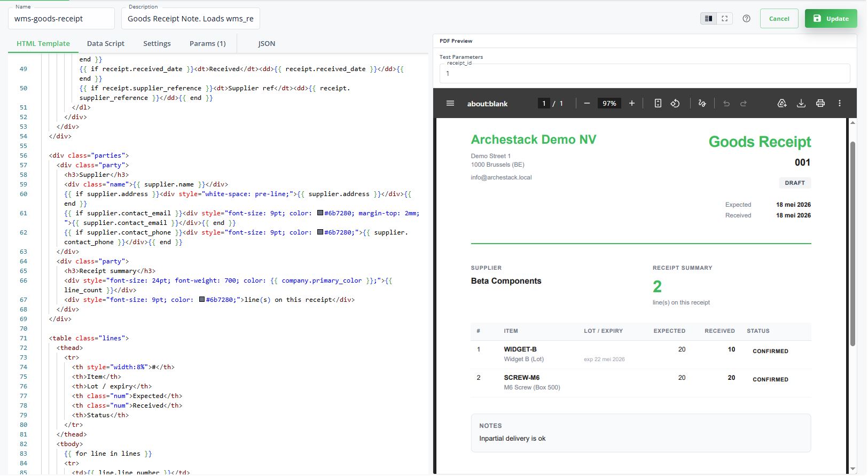Screen dimensions: 868x476
Task: Click 'info@archestack.local' in the PDF
Action: [501, 177]
